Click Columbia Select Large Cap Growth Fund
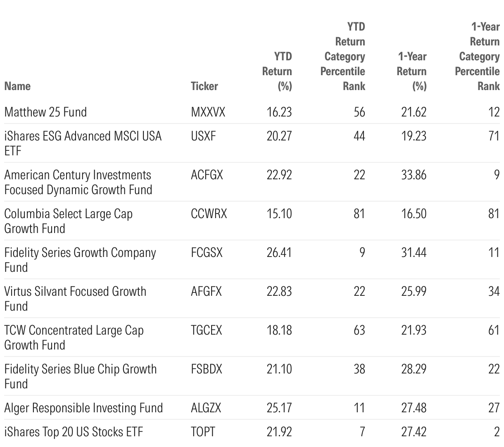The image size is (504, 447). (68, 221)
